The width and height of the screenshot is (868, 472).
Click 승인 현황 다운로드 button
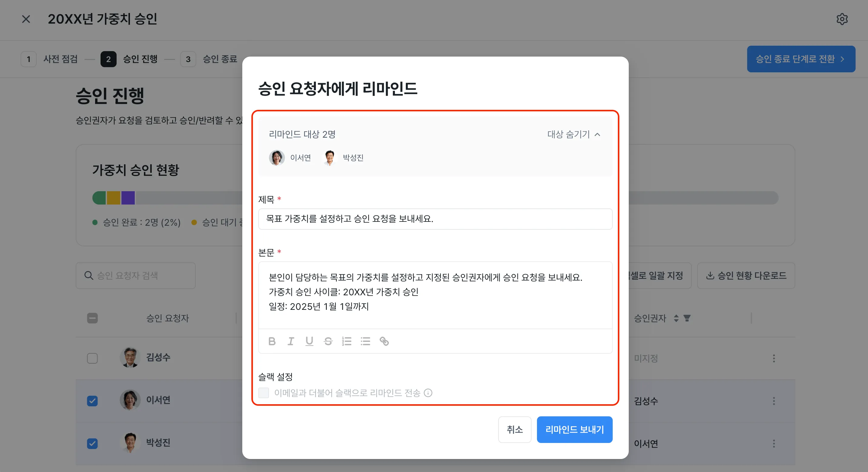pos(746,276)
